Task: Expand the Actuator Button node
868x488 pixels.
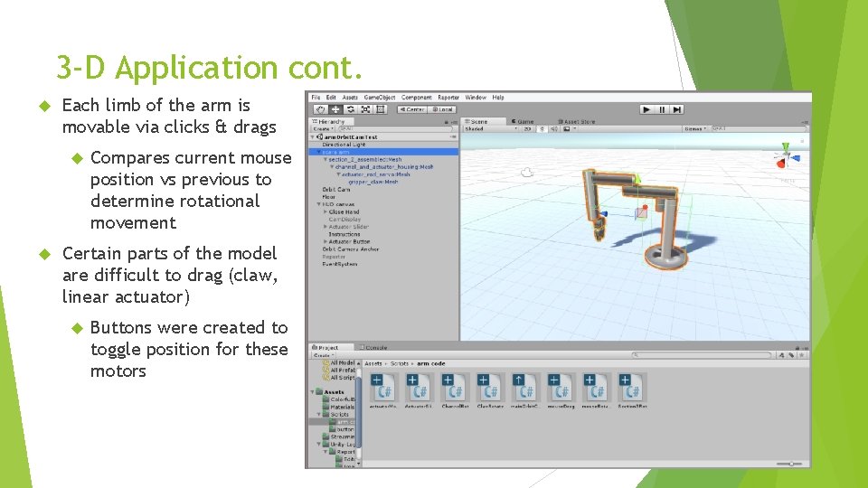Action: (325, 242)
